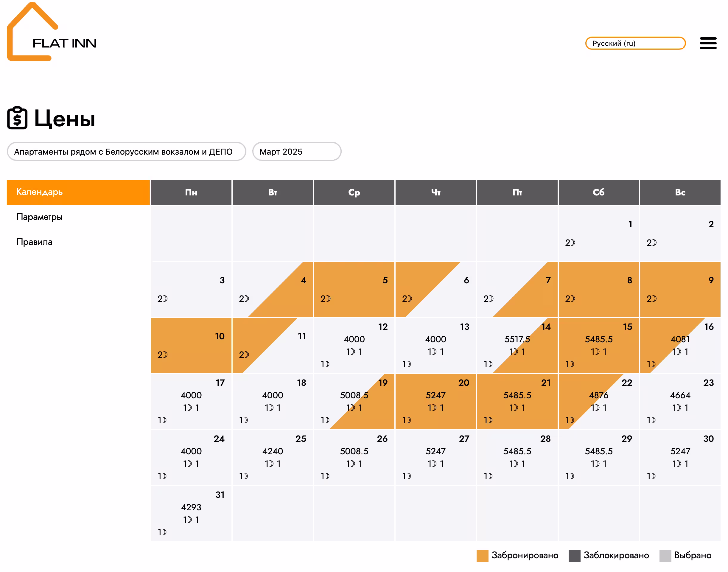Click the prices clipboard dollar icon
The image size is (728, 572).
pyautogui.click(x=17, y=118)
